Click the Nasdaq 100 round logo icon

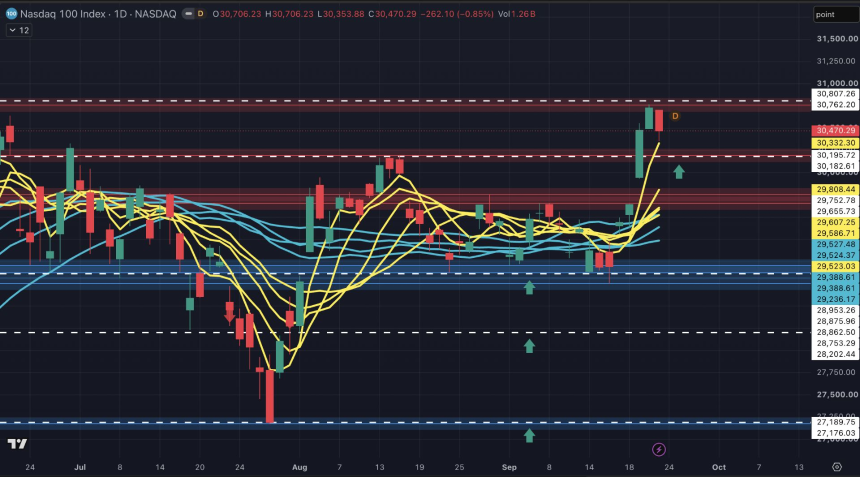click(11, 14)
